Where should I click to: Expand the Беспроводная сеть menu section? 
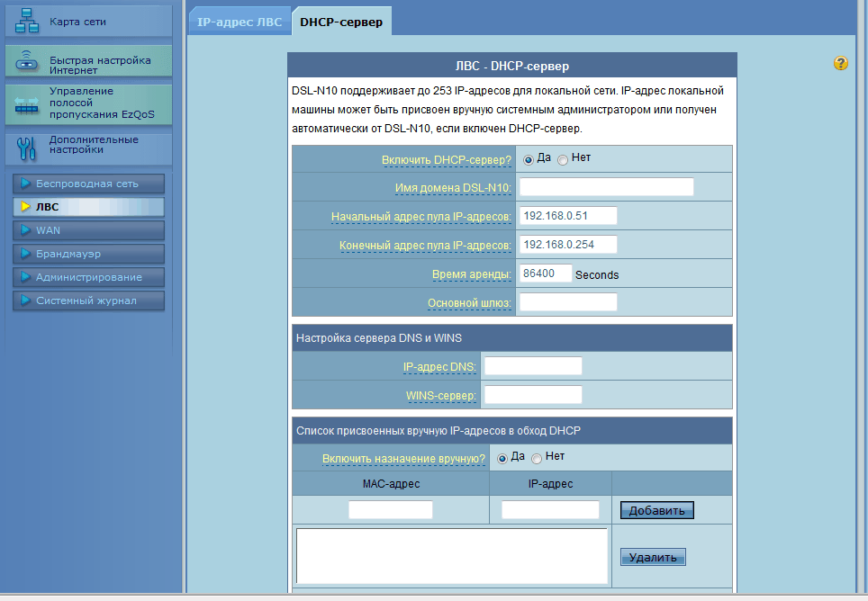[x=88, y=184]
